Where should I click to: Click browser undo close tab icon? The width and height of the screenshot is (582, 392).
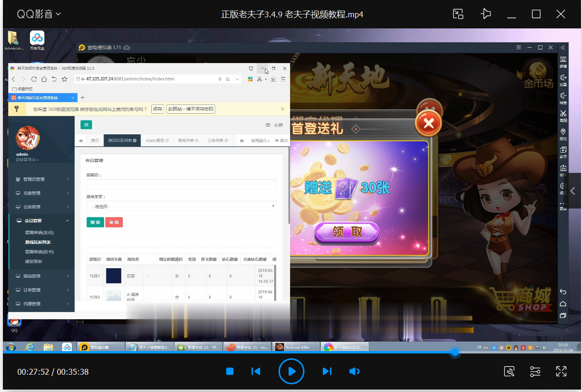pyautogui.click(x=54, y=79)
